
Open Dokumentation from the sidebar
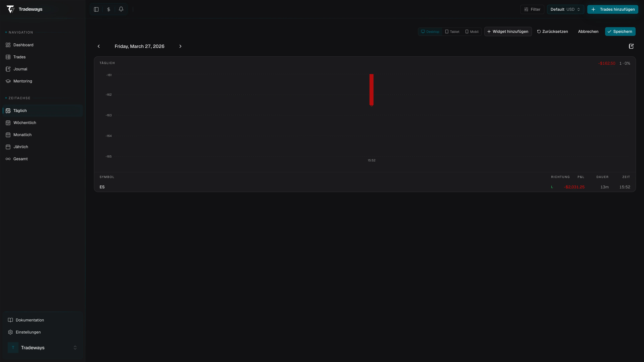30,320
